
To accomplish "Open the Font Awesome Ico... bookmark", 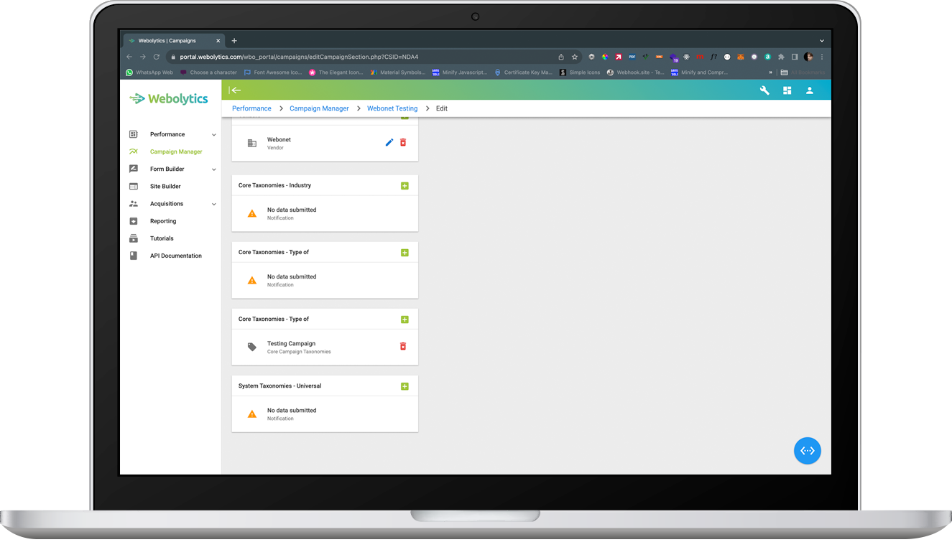I will point(273,73).
